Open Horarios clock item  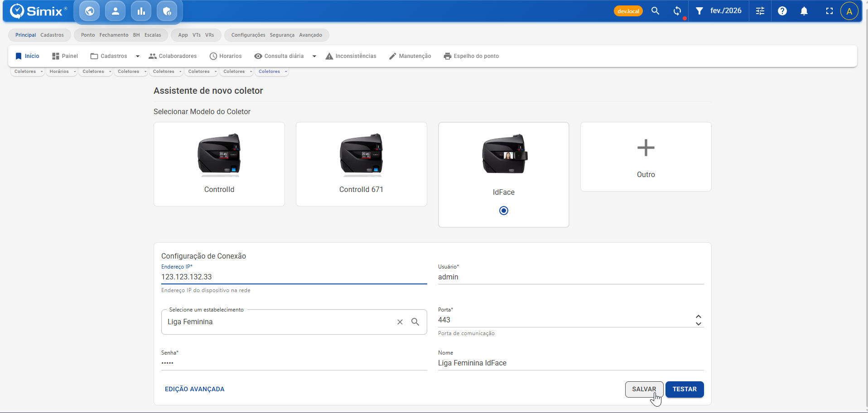point(226,56)
